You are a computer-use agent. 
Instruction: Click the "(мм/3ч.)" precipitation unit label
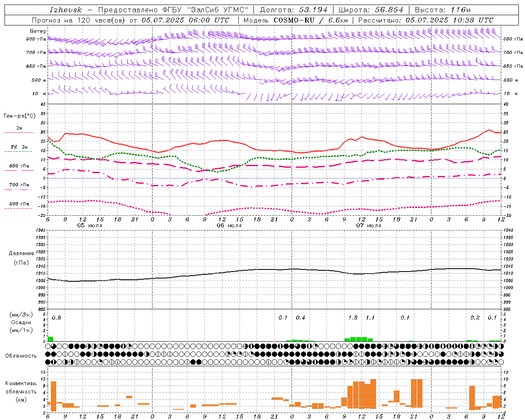21,315
